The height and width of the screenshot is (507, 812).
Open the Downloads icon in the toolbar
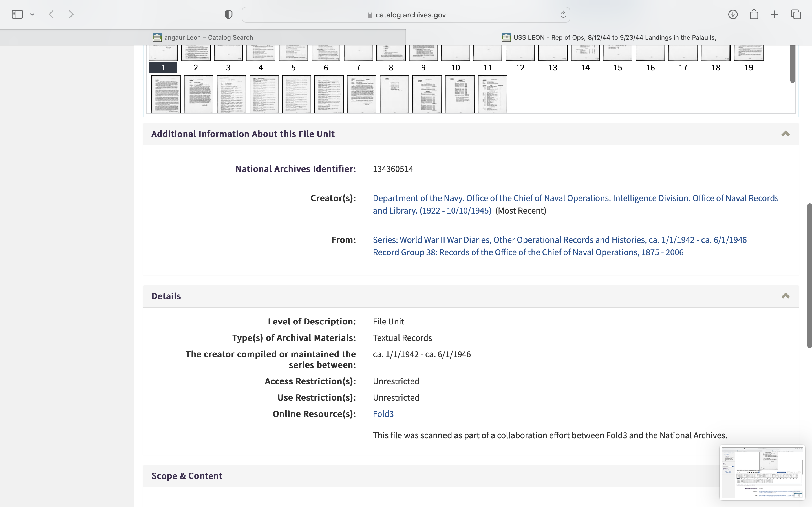click(733, 14)
